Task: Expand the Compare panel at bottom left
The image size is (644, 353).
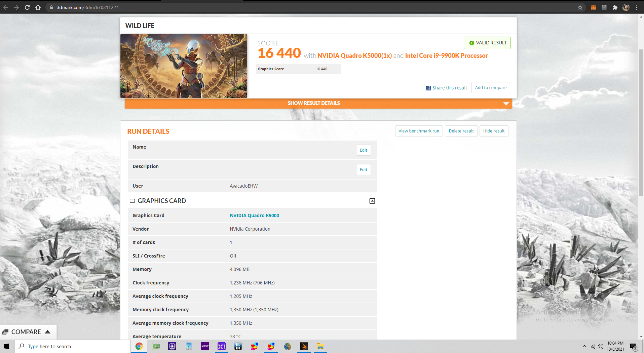Action: click(x=28, y=332)
